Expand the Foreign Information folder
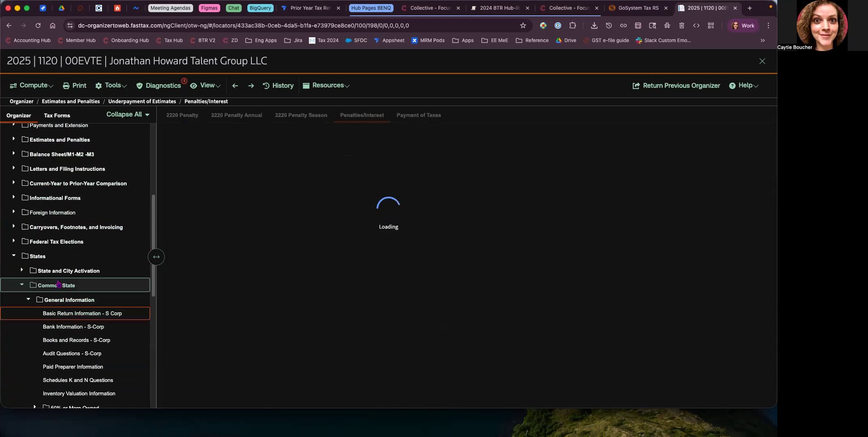 [x=14, y=212]
